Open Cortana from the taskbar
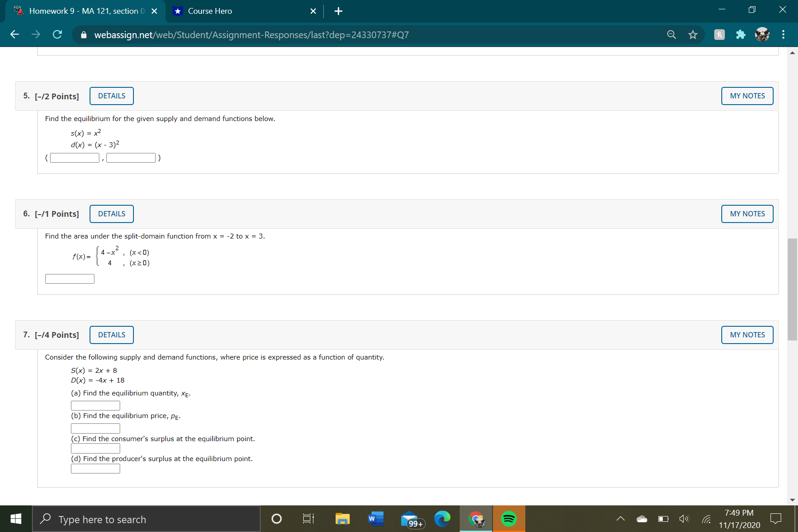The width and height of the screenshot is (798, 532). tap(276, 519)
